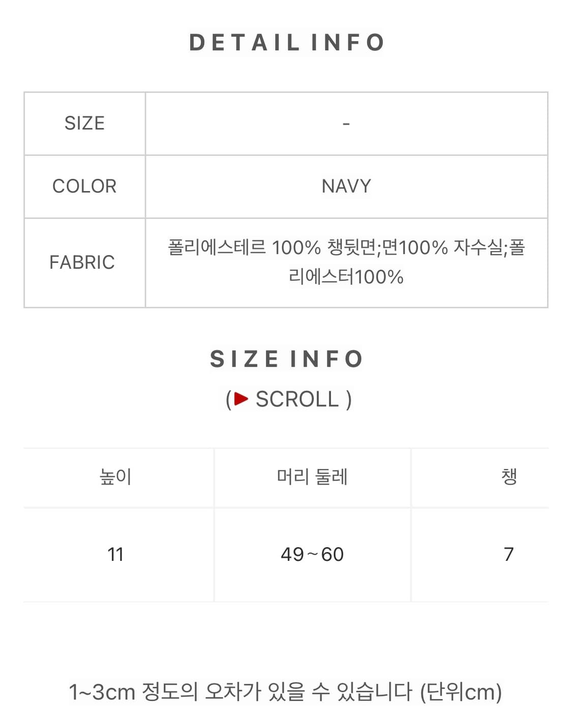This screenshot has height=728, width=572.
Task: Click the SCROLL label text
Action: 297,399
